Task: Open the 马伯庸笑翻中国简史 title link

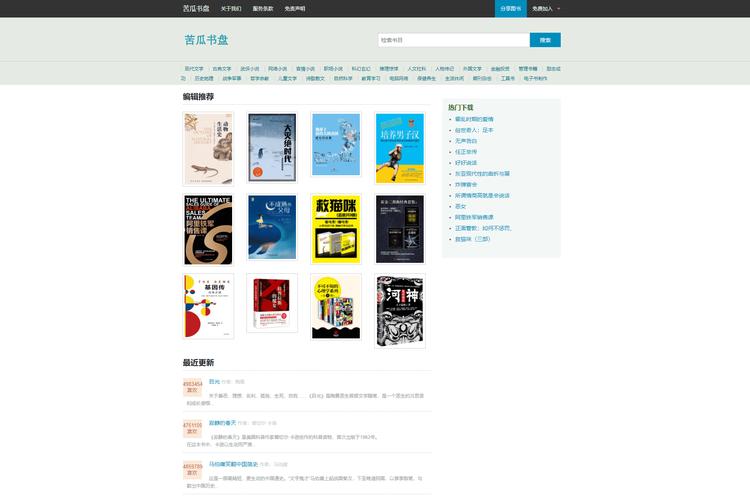Action: coord(233,464)
